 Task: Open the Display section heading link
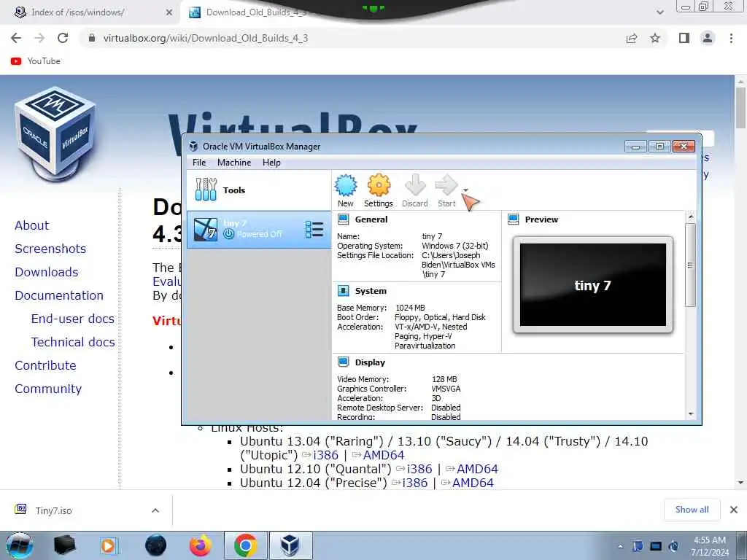(370, 362)
